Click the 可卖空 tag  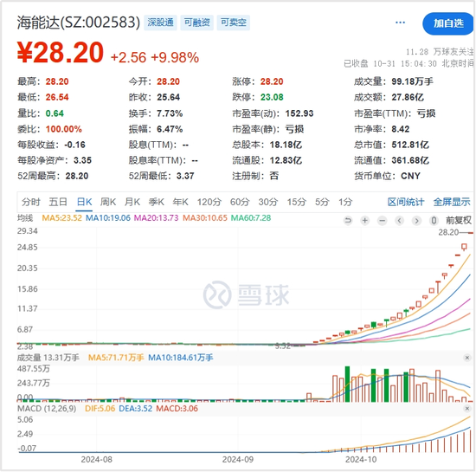234,23
